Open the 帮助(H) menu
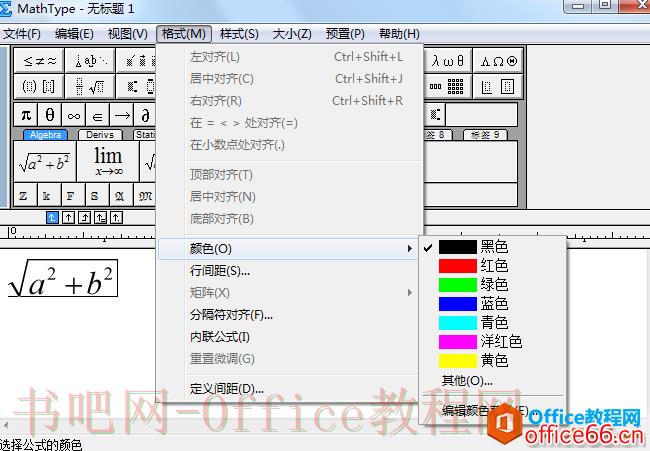 point(399,34)
